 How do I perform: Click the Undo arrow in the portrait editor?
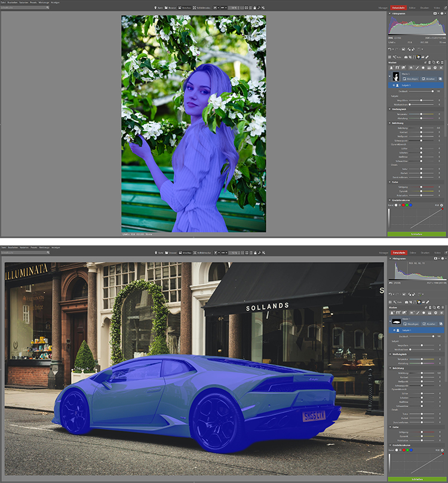(390, 49)
